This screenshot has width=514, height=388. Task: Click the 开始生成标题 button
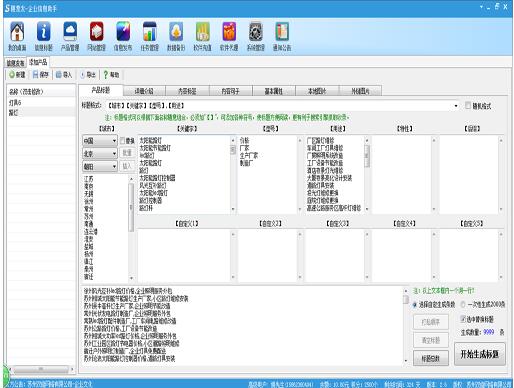click(480, 354)
